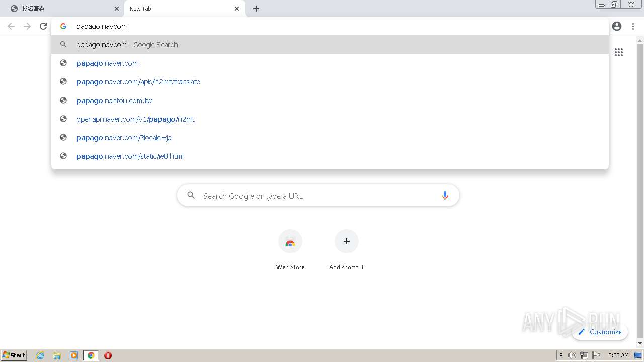Click the 2:35 AM taskbar clock
This screenshot has height=362, width=644.
pos(618,355)
